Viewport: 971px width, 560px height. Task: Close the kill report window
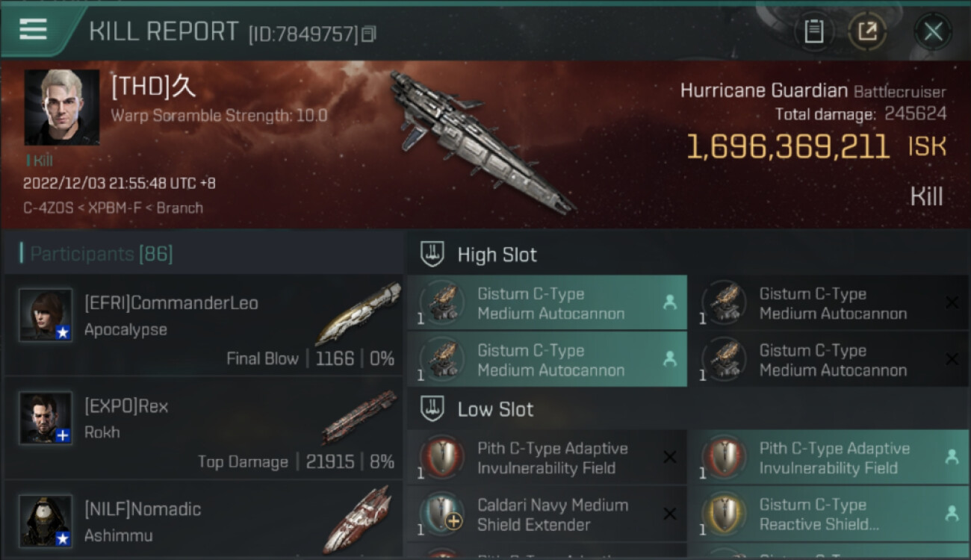coord(933,31)
